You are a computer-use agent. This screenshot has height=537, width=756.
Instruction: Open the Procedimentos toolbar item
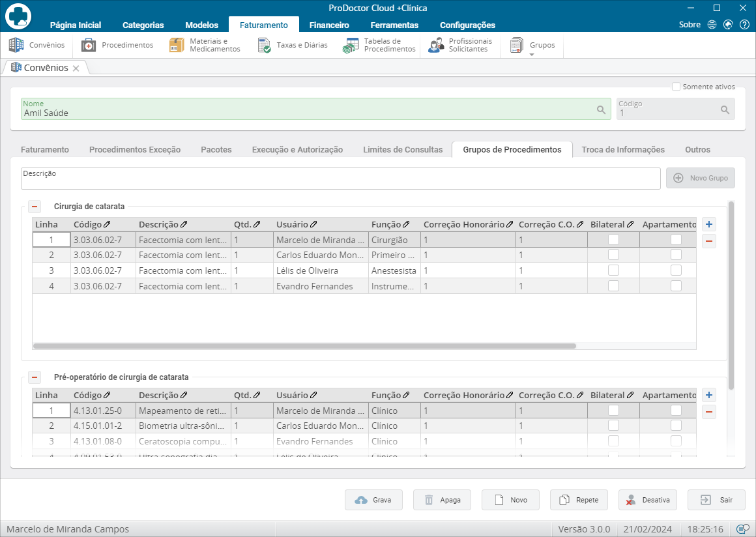pyautogui.click(x=117, y=45)
